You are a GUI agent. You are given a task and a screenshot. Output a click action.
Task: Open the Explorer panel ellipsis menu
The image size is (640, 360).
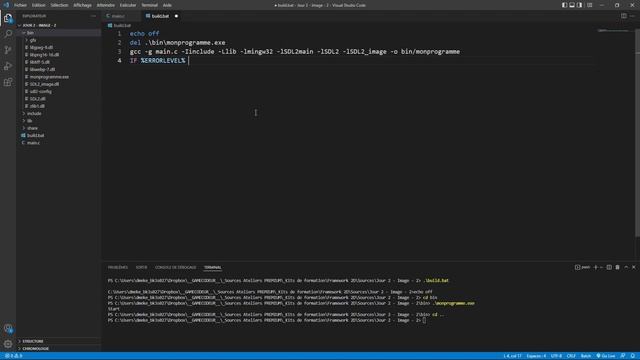pos(93,16)
